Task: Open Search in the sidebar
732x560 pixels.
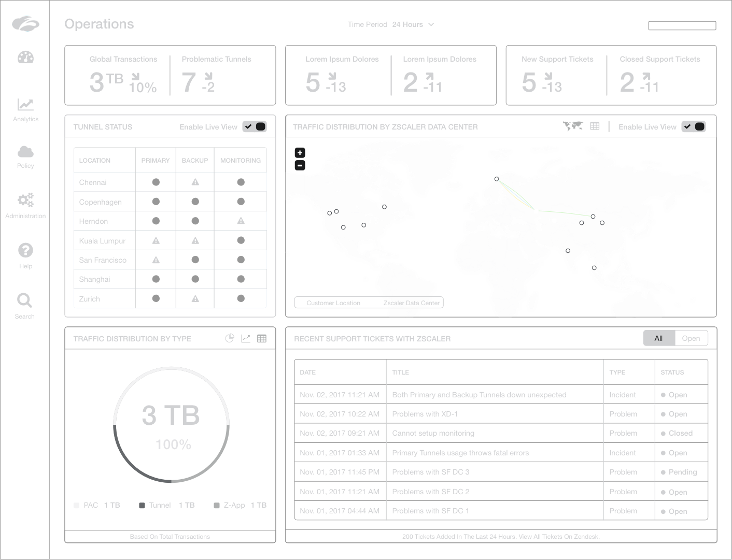Action: 24,300
